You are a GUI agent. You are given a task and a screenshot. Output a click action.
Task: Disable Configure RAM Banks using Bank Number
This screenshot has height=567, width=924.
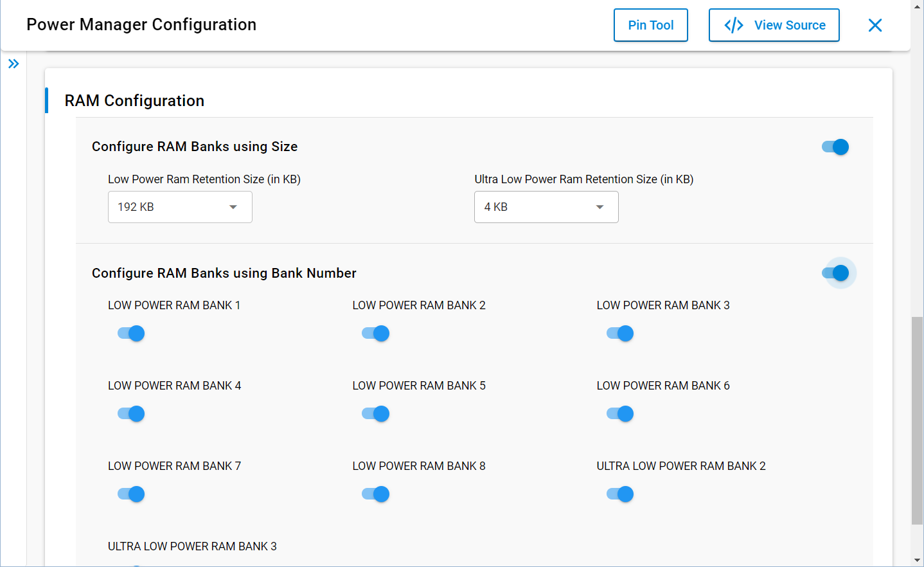click(838, 273)
